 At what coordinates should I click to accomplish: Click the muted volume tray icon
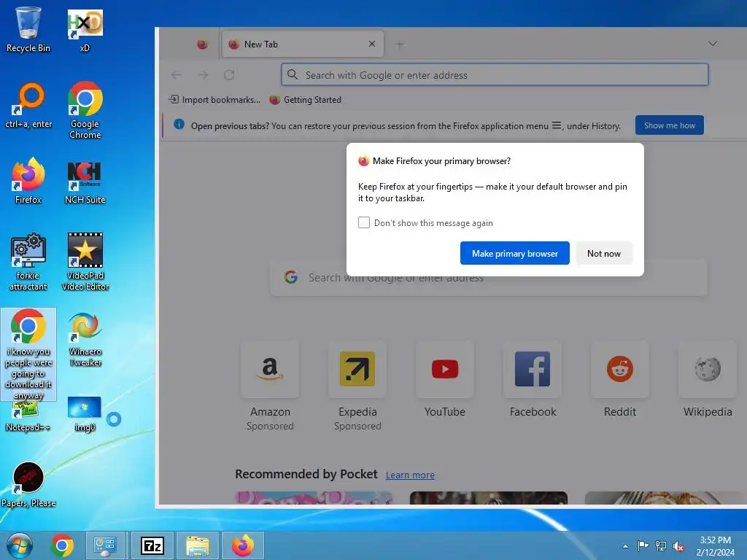[x=678, y=546]
